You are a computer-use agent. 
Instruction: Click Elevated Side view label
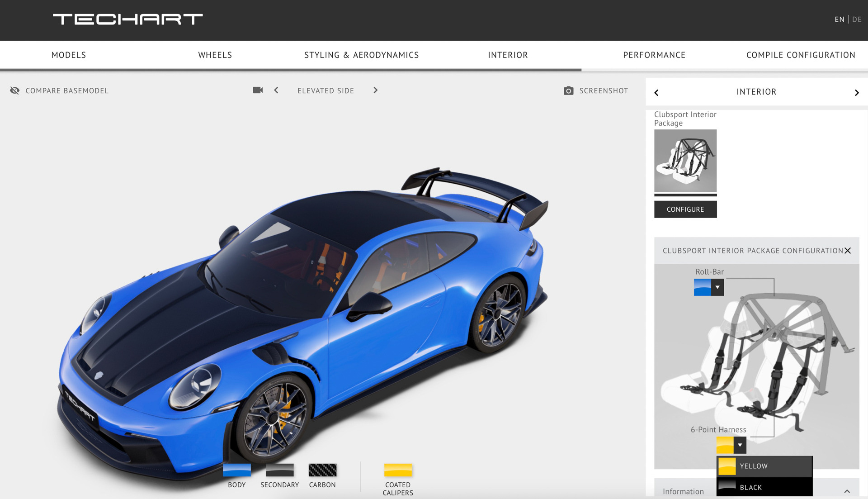coord(325,90)
